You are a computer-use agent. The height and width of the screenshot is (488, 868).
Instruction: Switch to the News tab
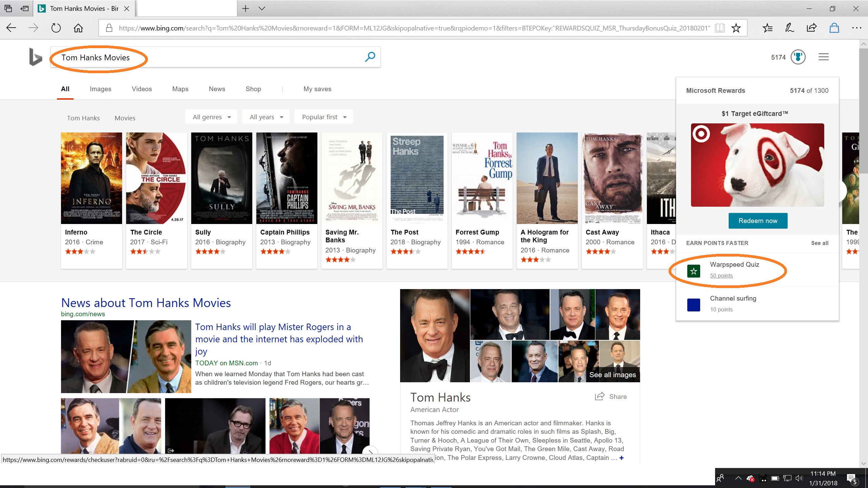click(x=217, y=89)
